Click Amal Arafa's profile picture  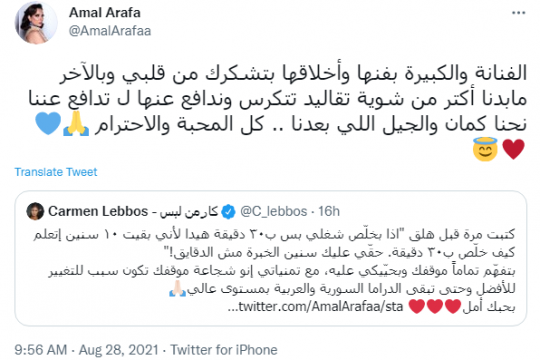point(36,22)
